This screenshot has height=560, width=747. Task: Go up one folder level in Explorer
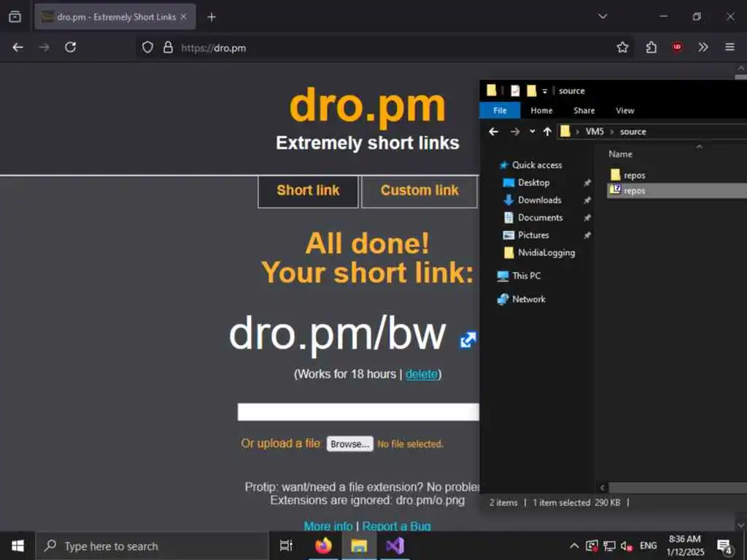[x=547, y=131]
